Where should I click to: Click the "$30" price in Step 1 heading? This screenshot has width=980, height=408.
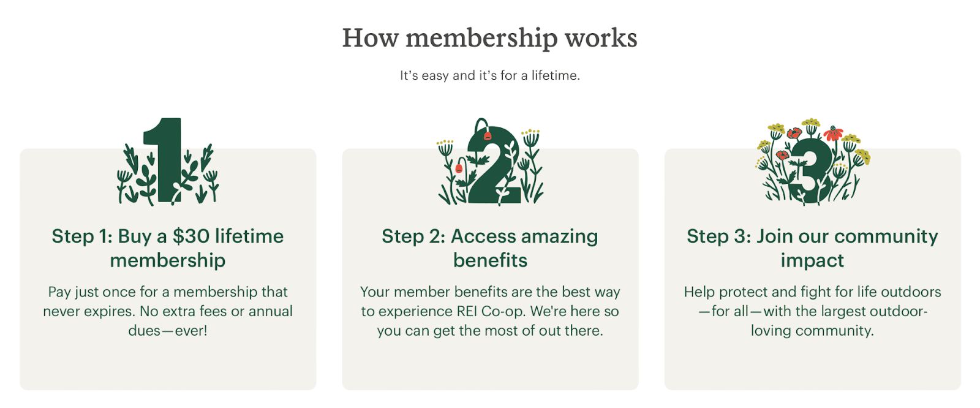(191, 236)
